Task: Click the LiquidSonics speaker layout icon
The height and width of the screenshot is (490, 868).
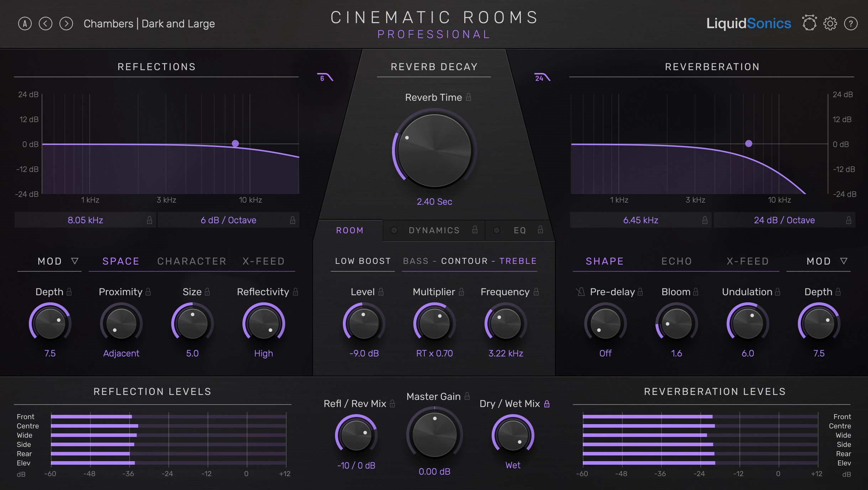Action: pos(809,23)
